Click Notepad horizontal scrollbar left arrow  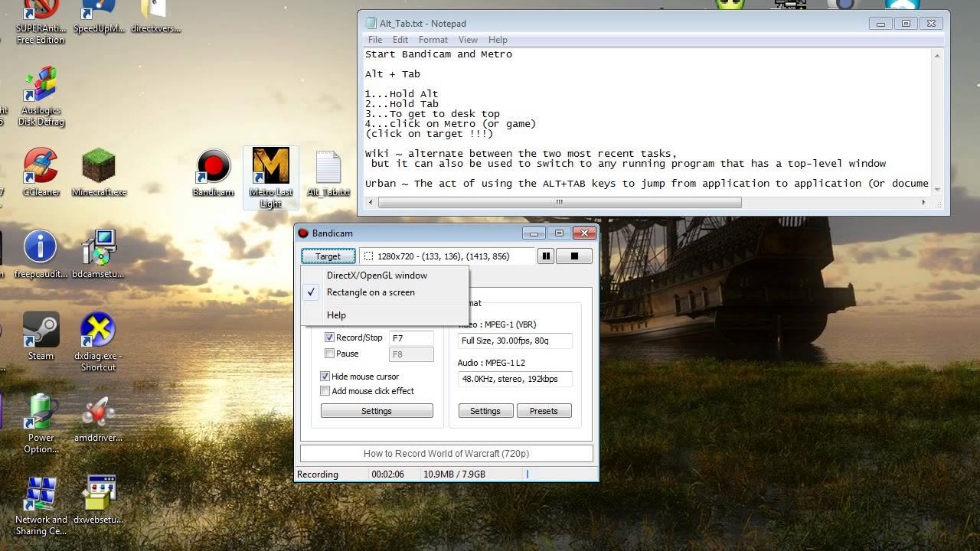coord(371,203)
